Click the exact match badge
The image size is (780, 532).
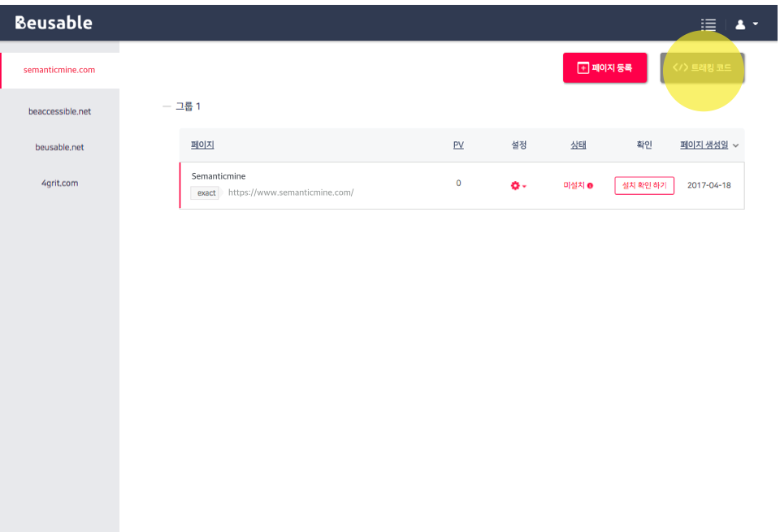click(206, 193)
